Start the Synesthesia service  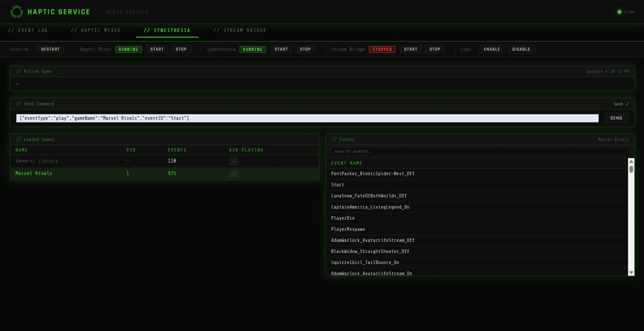[x=281, y=49]
